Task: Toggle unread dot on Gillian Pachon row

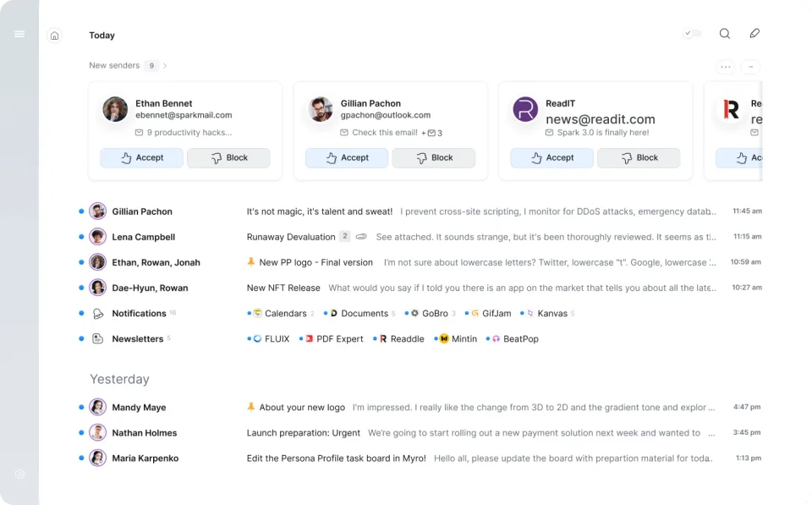Action: 81,211
